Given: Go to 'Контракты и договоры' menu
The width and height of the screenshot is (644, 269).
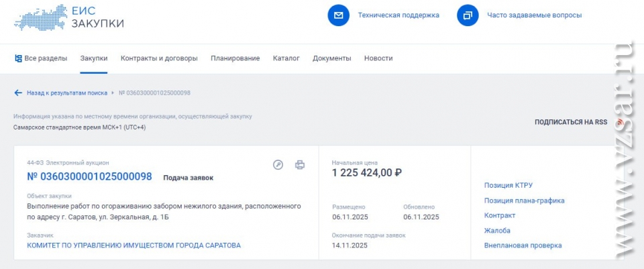Looking at the screenshot, I should 159,58.
